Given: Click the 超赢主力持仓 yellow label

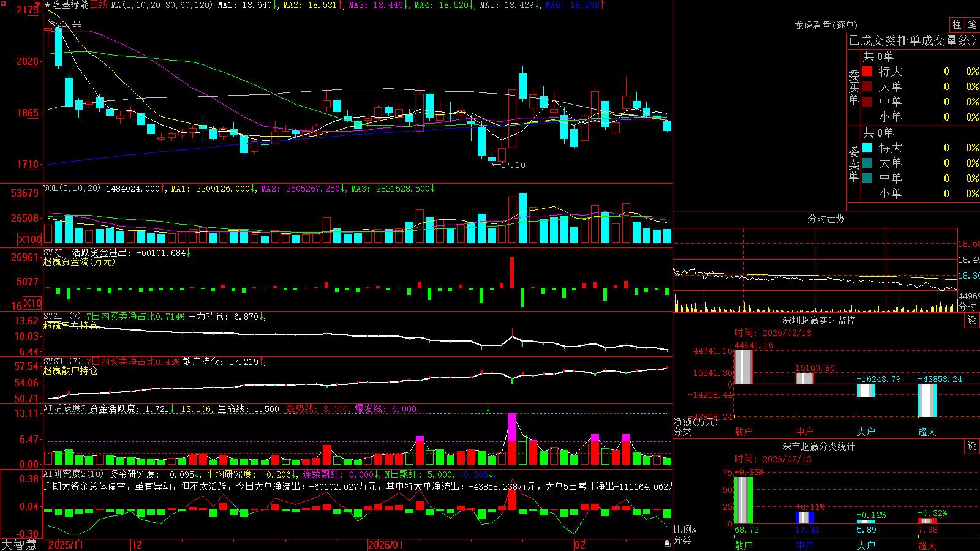Looking at the screenshot, I should (x=70, y=325).
